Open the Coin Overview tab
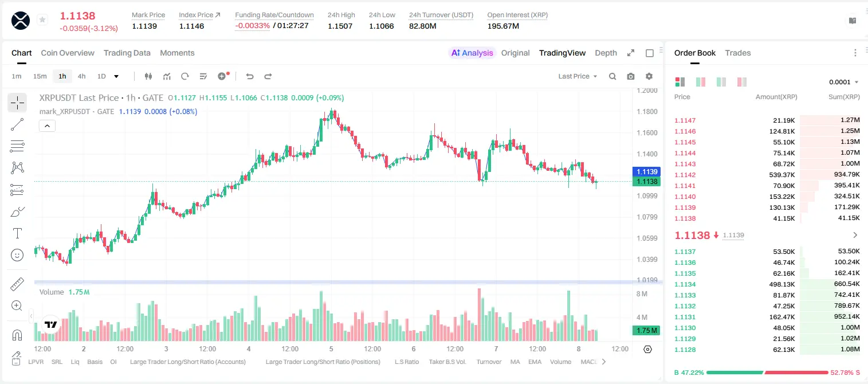The width and height of the screenshot is (868, 384). 68,53
